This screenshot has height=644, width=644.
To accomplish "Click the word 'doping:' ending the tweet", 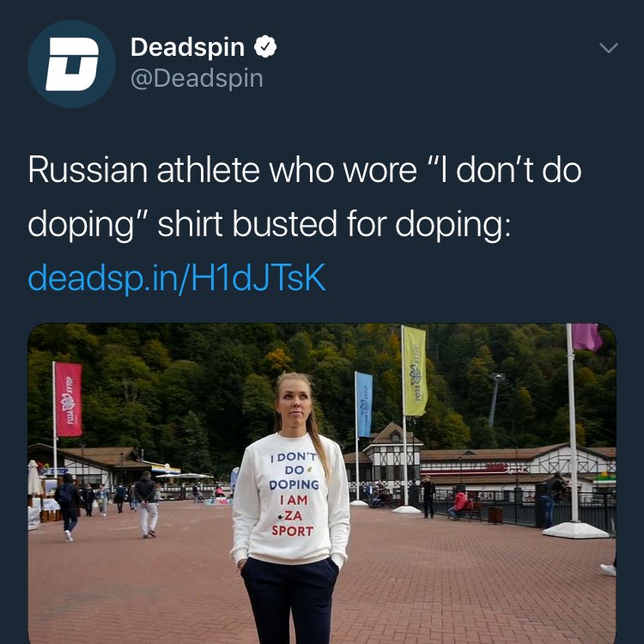I will click(453, 225).
